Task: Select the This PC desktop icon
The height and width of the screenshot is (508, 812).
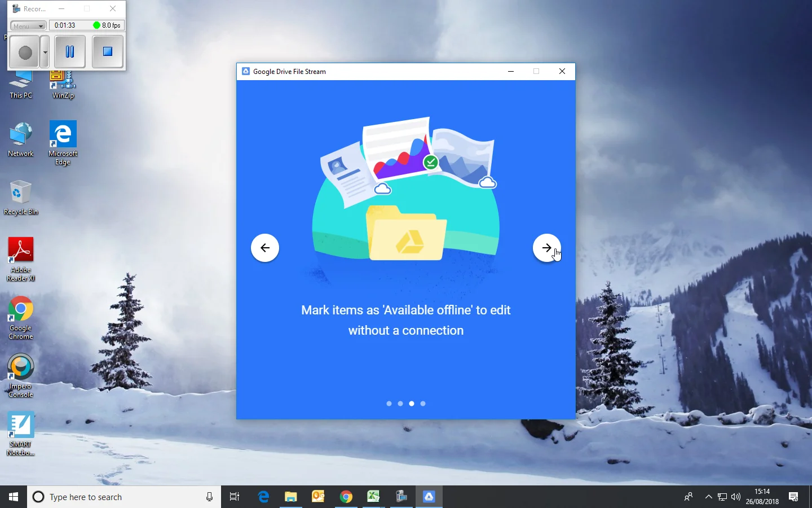Action: [x=21, y=85]
